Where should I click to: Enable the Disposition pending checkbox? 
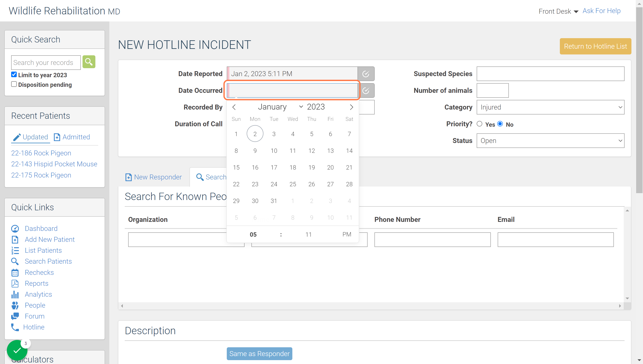coord(14,84)
